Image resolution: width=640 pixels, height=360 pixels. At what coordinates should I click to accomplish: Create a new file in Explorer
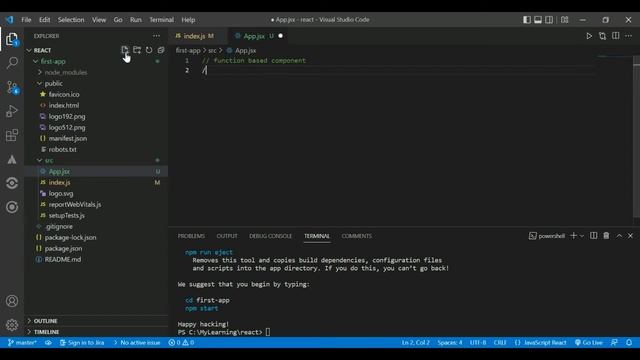coord(124,50)
